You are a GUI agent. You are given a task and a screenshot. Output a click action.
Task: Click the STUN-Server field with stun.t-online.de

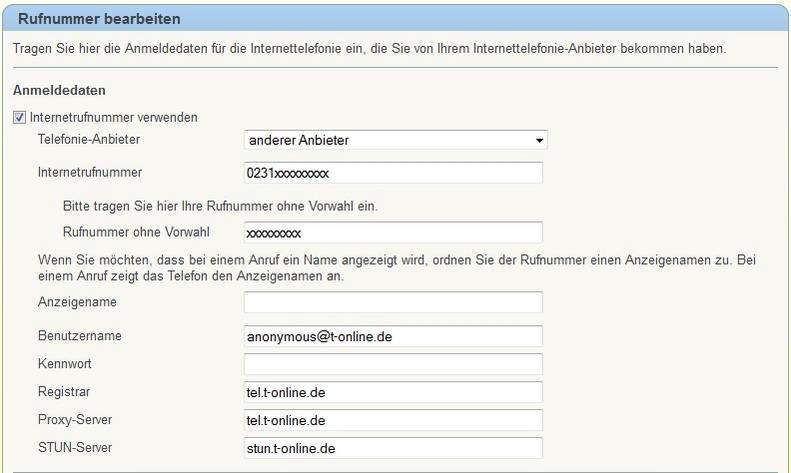[393, 448]
